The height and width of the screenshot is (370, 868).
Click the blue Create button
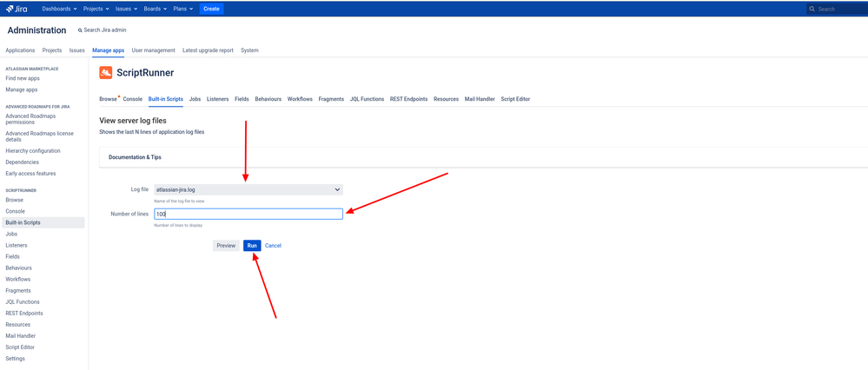coord(211,9)
